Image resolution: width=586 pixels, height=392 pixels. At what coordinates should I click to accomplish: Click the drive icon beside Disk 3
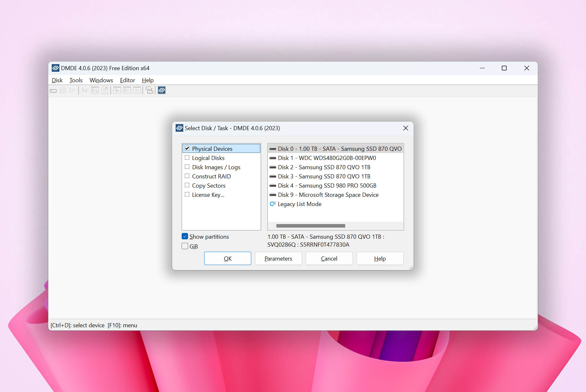(273, 176)
